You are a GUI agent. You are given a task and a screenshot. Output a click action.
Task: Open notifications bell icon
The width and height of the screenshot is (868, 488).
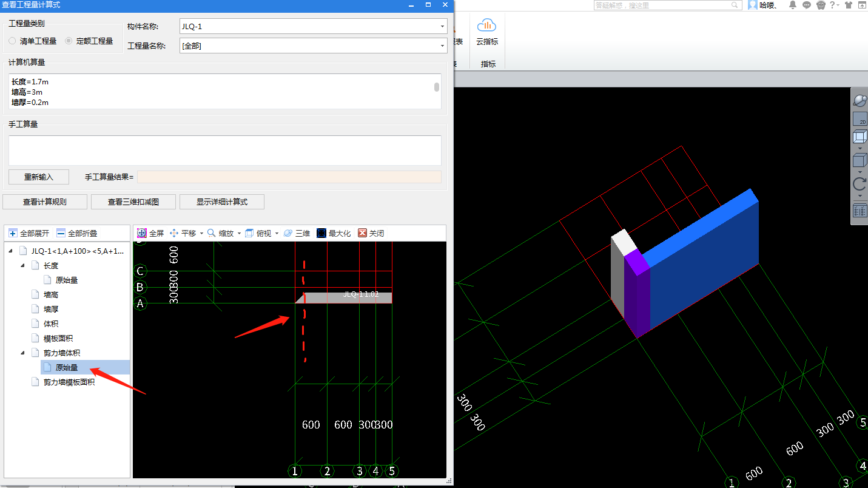click(793, 5)
